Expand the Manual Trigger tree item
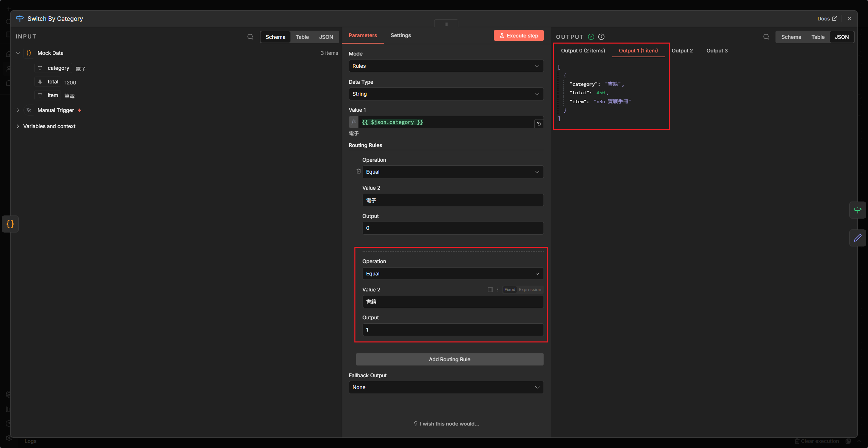868x448 pixels. click(x=18, y=110)
